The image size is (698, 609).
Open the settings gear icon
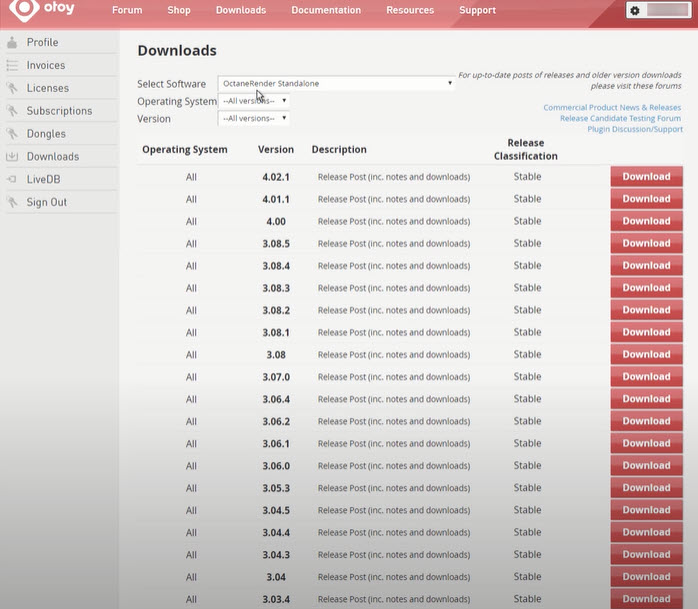[635, 11]
